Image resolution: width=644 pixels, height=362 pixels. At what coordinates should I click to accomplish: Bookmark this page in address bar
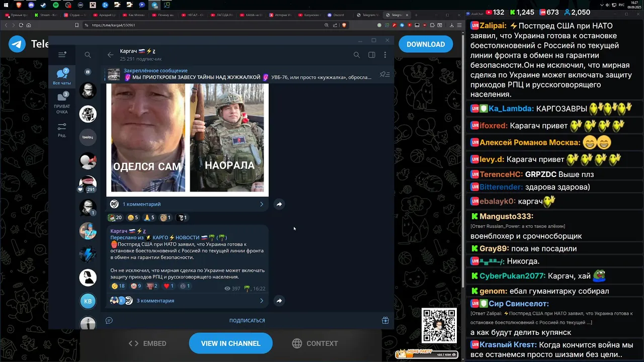point(76,25)
